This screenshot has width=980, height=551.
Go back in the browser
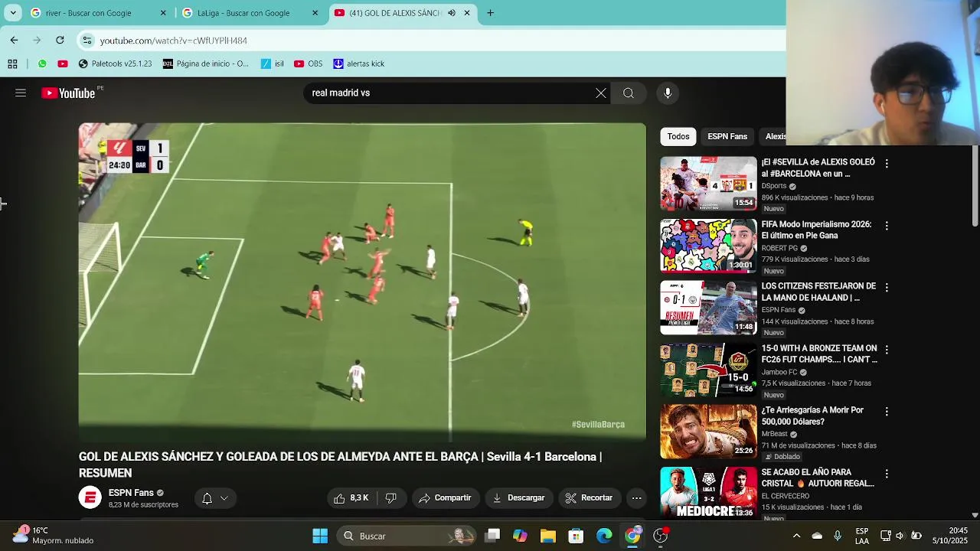click(x=14, y=40)
